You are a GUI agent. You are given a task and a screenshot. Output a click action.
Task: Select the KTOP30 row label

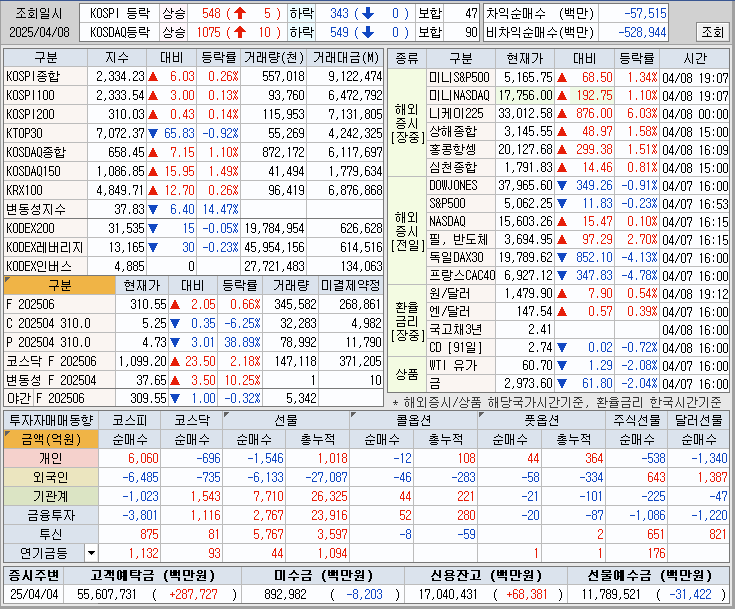(x=45, y=134)
